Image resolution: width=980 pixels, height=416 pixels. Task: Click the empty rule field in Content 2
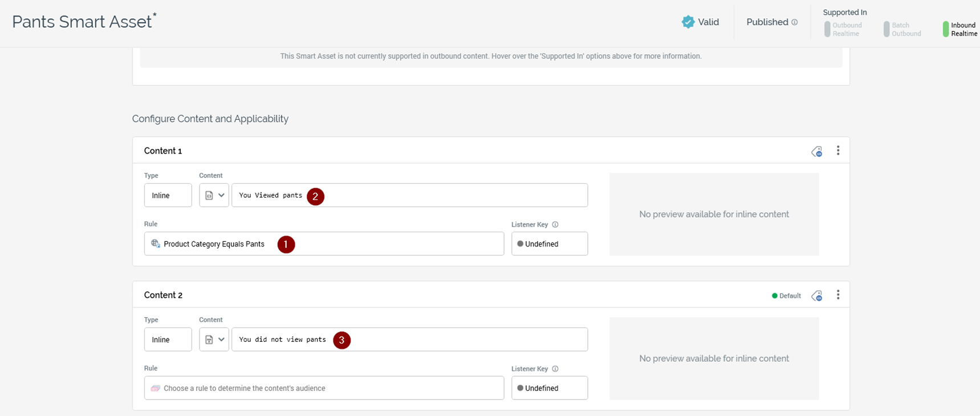click(324, 388)
